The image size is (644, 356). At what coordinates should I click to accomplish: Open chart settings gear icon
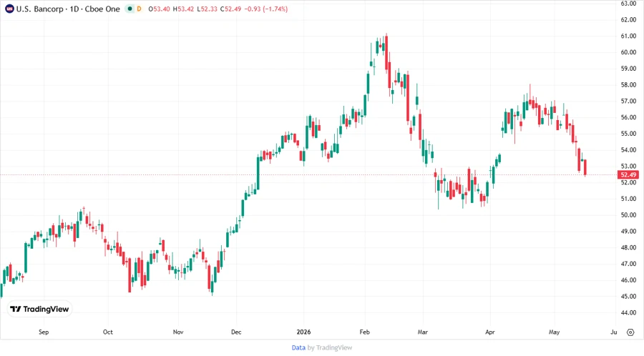630,332
